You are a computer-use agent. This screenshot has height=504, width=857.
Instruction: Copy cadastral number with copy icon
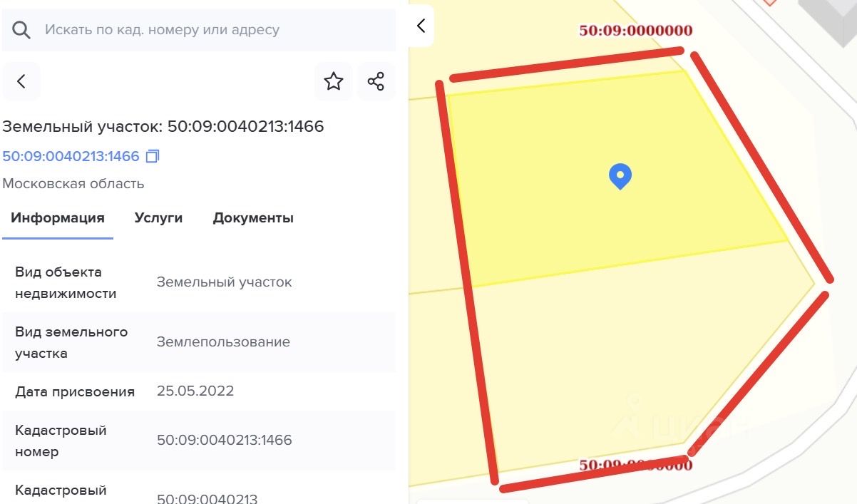coord(153,155)
